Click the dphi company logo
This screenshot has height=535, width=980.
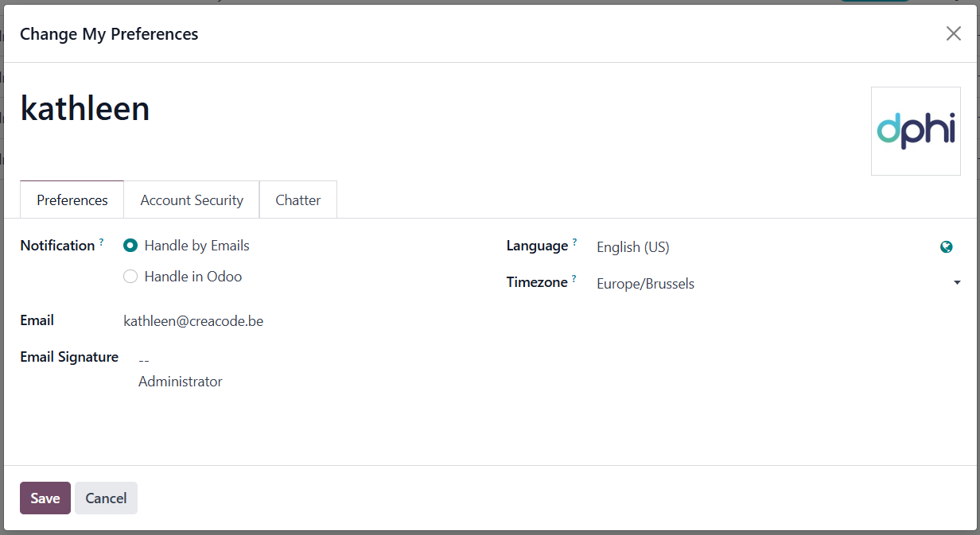916,131
